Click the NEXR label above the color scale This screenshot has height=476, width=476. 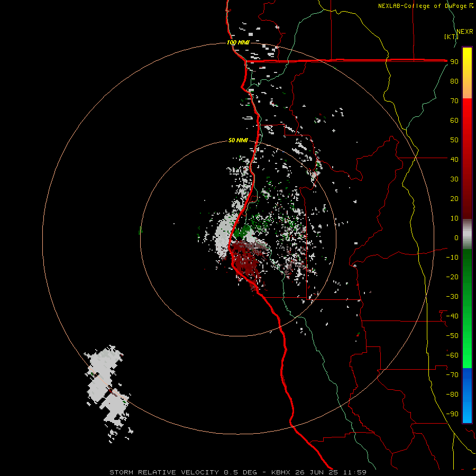(465, 32)
